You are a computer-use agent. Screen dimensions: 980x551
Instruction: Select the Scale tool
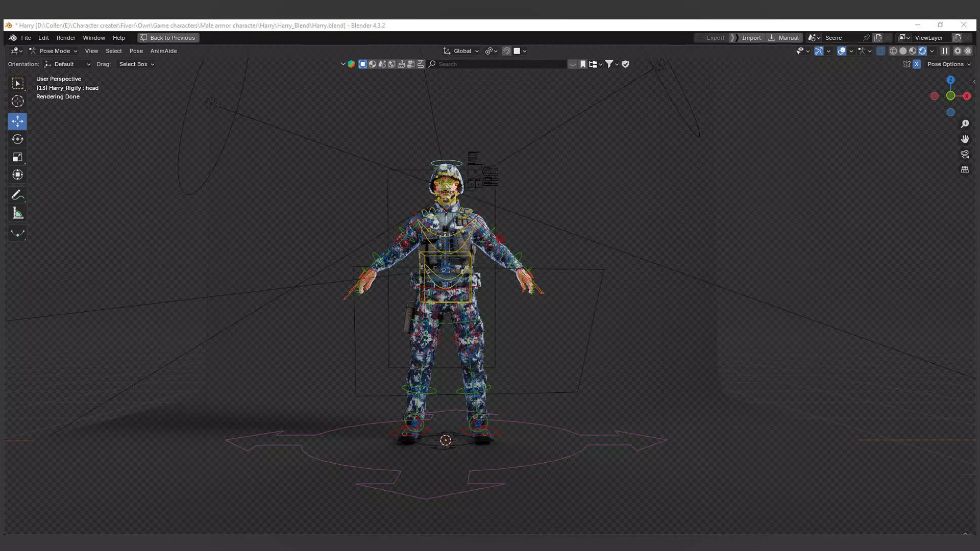pyautogui.click(x=17, y=157)
